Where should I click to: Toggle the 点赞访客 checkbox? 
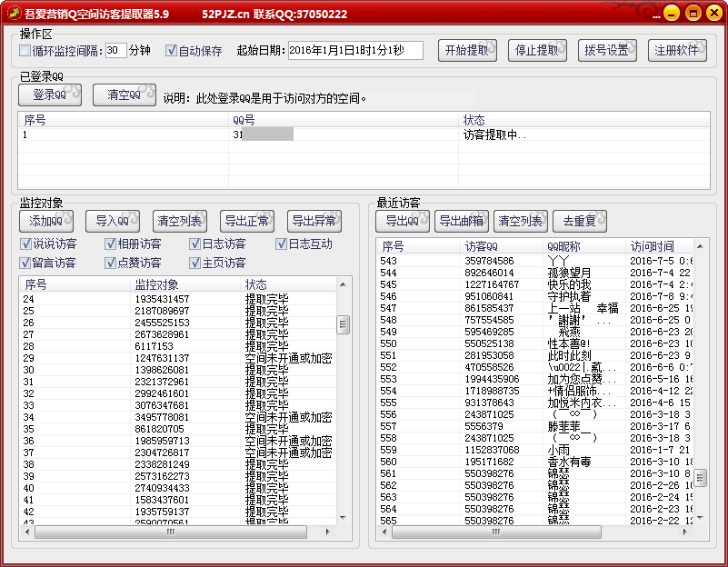coord(110,263)
